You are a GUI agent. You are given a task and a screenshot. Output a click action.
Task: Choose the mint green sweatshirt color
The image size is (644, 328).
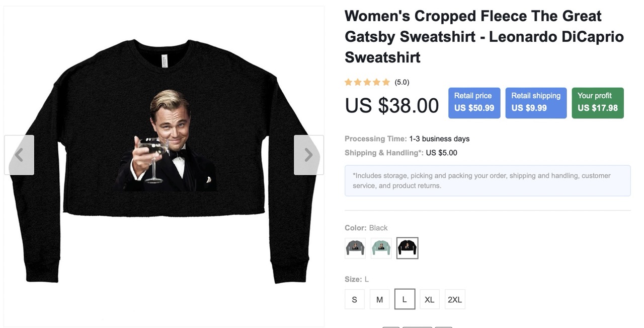tap(381, 248)
